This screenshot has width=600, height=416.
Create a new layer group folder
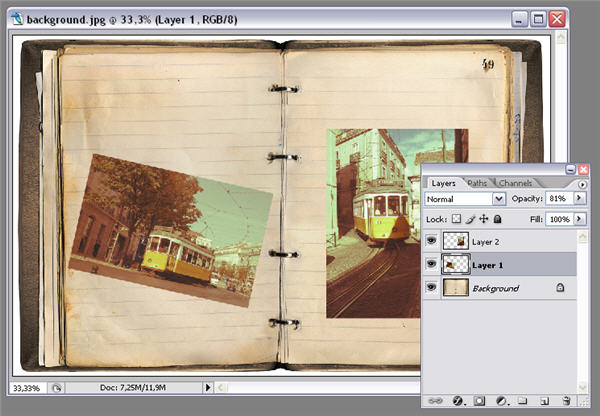(520, 400)
